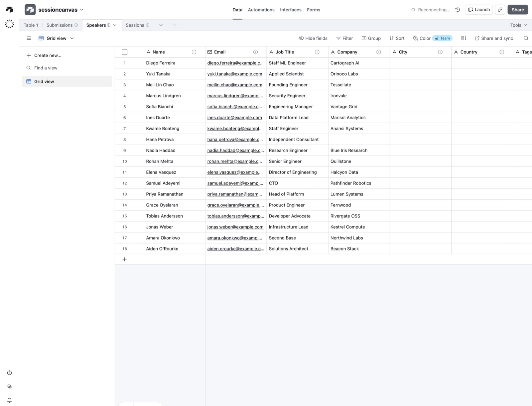This screenshot has height=406, width=532.
Task: Show Name field description info icon
Action: [x=194, y=52]
